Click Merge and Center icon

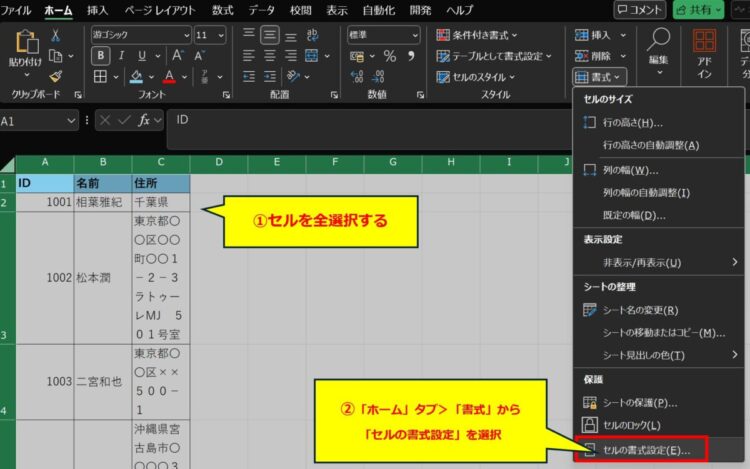point(312,56)
